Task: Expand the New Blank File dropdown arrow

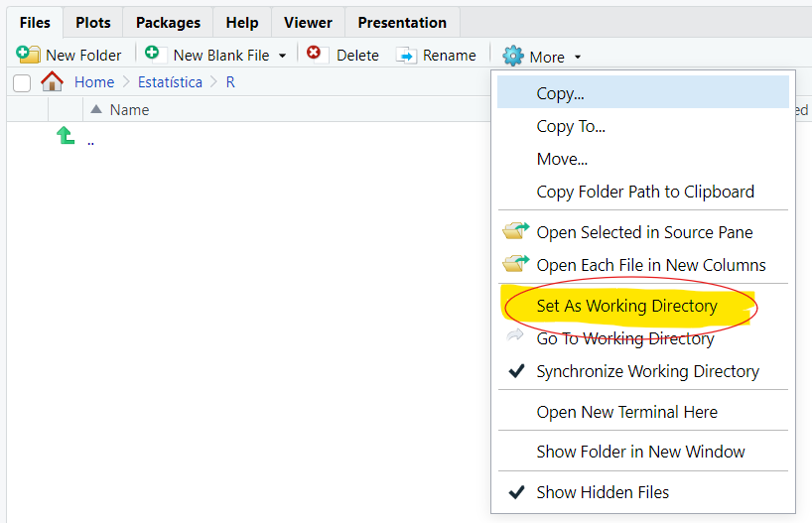Action: point(283,56)
